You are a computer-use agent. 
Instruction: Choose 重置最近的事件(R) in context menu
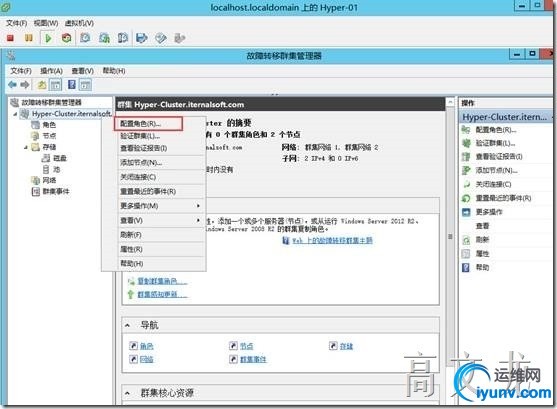click(x=148, y=192)
